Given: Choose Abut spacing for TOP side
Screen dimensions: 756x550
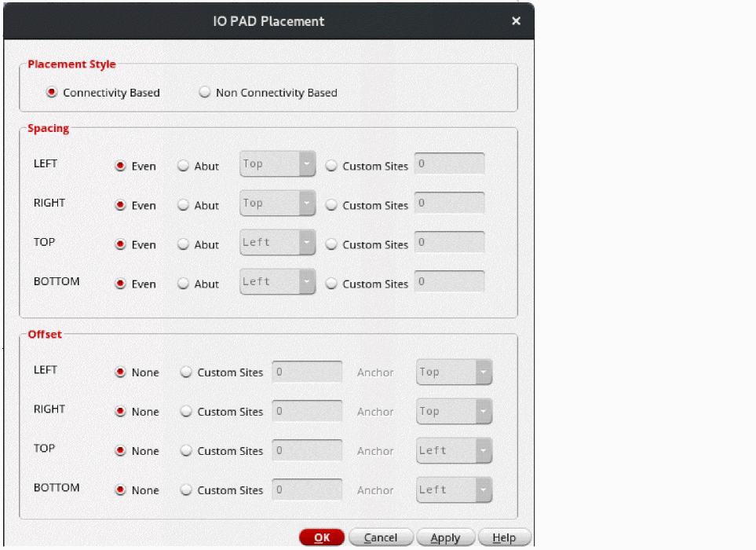Looking at the screenshot, I should point(183,244).
